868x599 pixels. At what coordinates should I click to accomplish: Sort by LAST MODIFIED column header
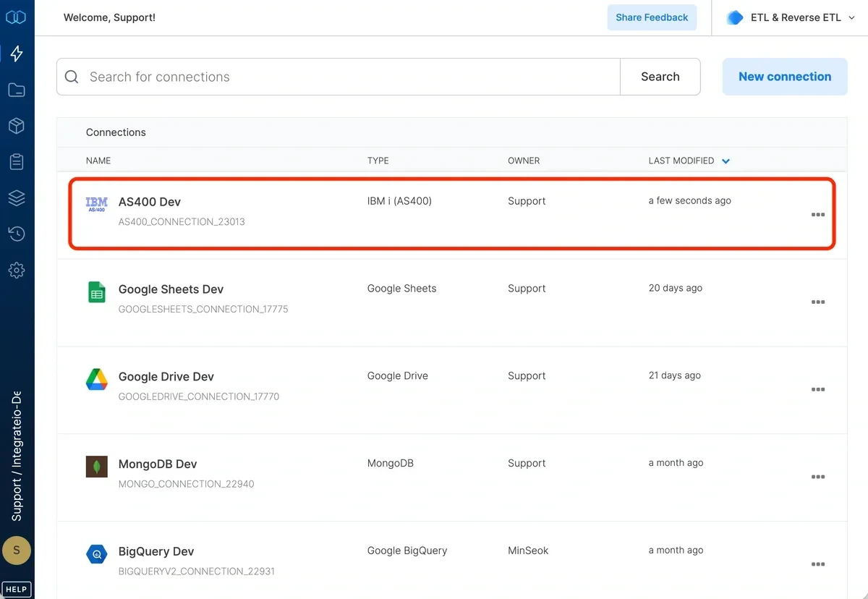pyautogui.click(x=681, y=161)
